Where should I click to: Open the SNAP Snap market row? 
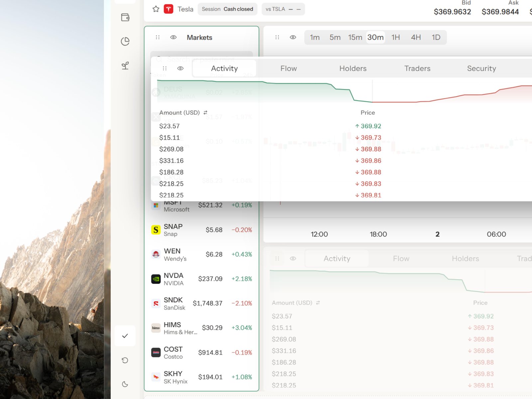click(201, 230)
